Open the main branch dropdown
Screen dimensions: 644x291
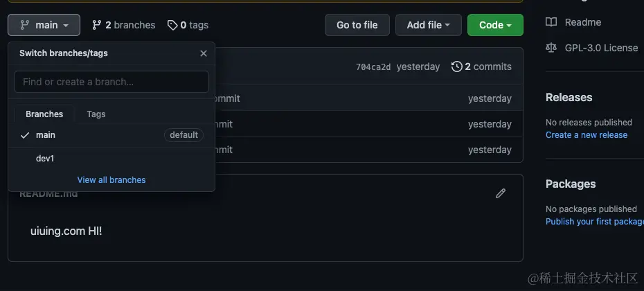click(x=44, y=25)
